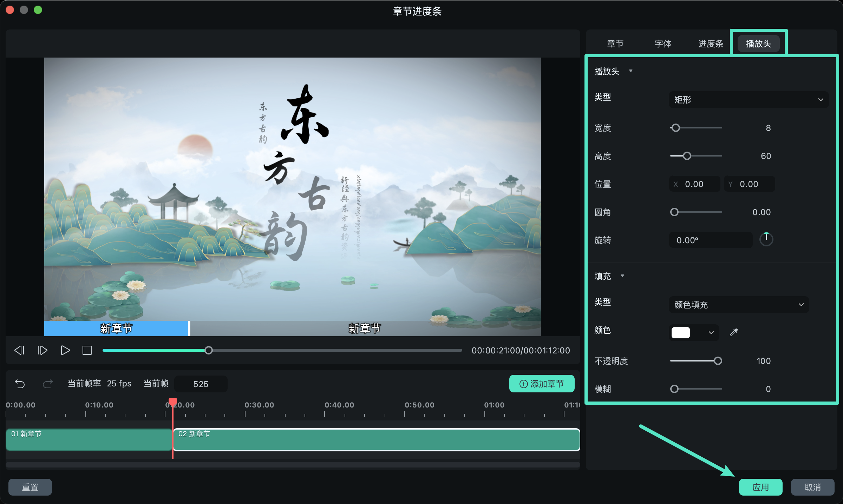Adjust the 高度 slider handle
The image size is (843, 504).
point(687,156)
